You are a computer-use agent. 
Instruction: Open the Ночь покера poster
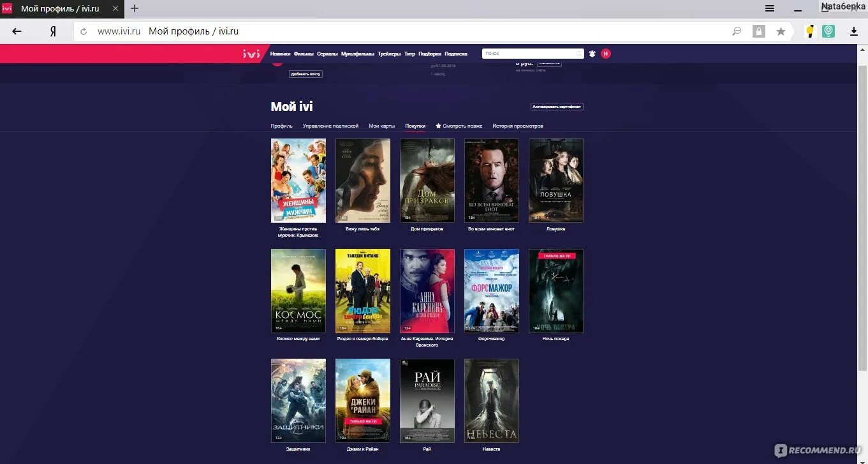tap(555, 291)
